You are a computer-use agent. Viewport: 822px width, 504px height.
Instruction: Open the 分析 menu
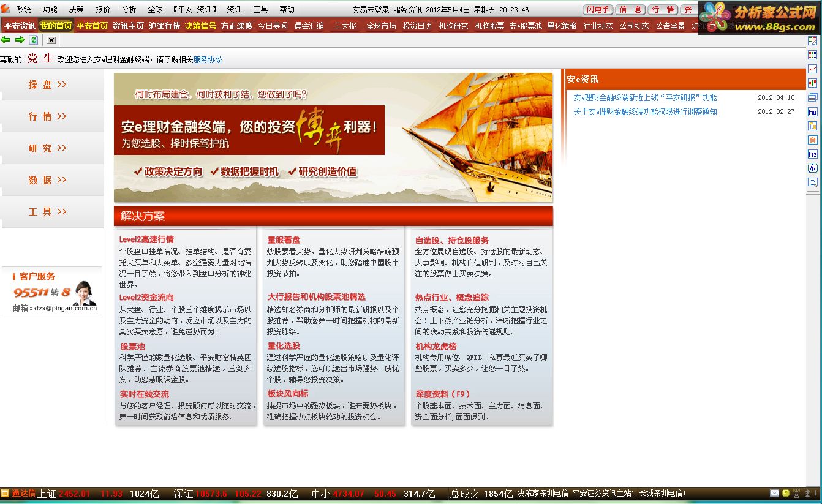click(x=129, y=9)
